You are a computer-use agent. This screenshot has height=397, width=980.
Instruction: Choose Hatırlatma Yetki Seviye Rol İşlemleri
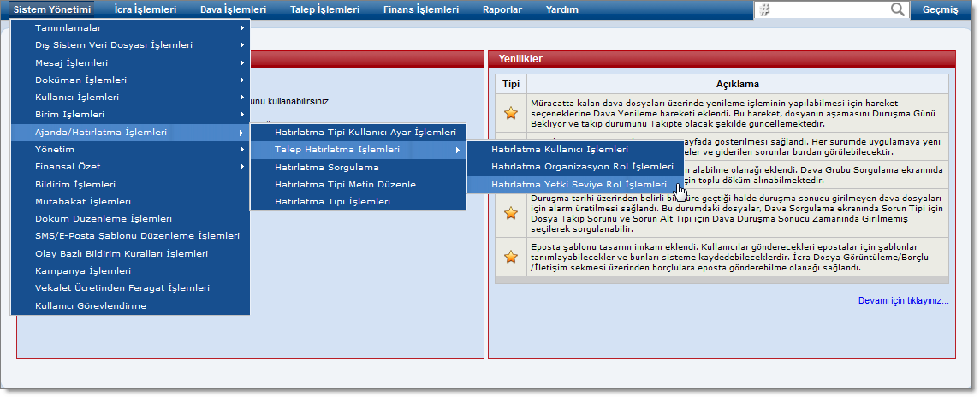576,185
